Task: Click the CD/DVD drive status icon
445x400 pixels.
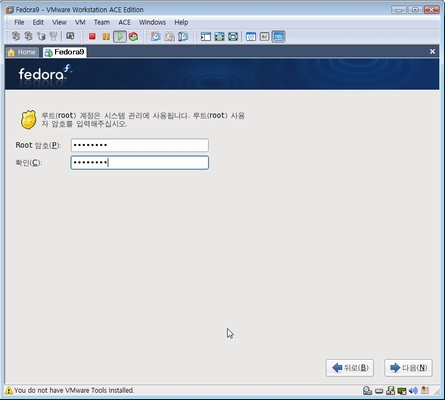Action: tap(367, 390)
